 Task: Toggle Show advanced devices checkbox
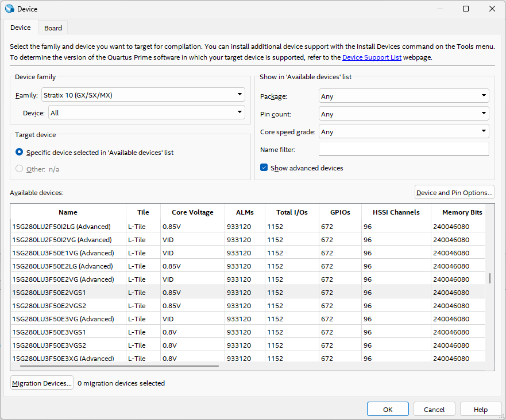[x=264, y=168]
